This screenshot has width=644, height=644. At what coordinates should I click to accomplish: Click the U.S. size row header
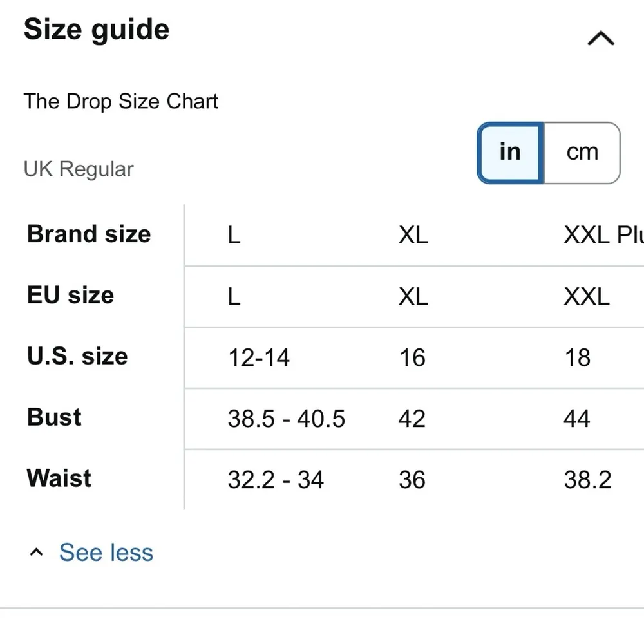click(77, 356)
